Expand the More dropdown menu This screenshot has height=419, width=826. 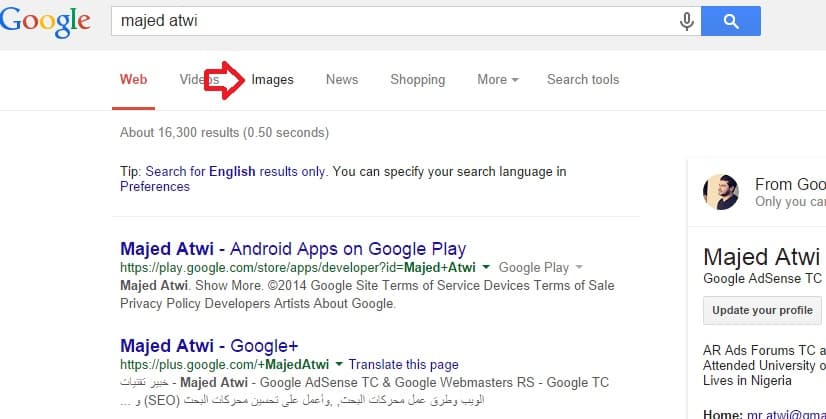pos(498,80)
